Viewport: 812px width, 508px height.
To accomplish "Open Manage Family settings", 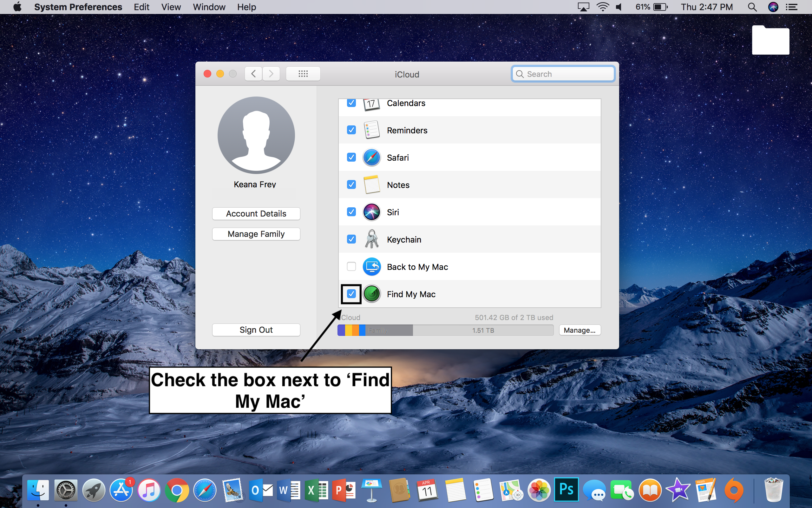I will click(256, 234).
